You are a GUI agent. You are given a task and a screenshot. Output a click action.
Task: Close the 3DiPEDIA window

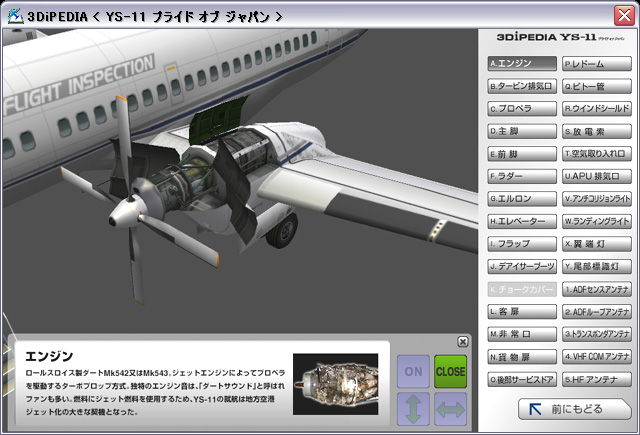(x=624, y=16)
